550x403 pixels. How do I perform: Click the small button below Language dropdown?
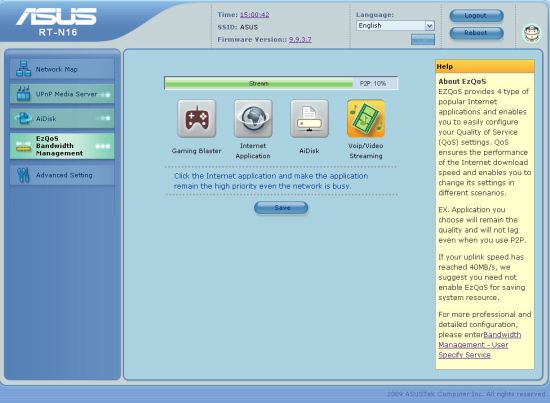click(423, 40)
